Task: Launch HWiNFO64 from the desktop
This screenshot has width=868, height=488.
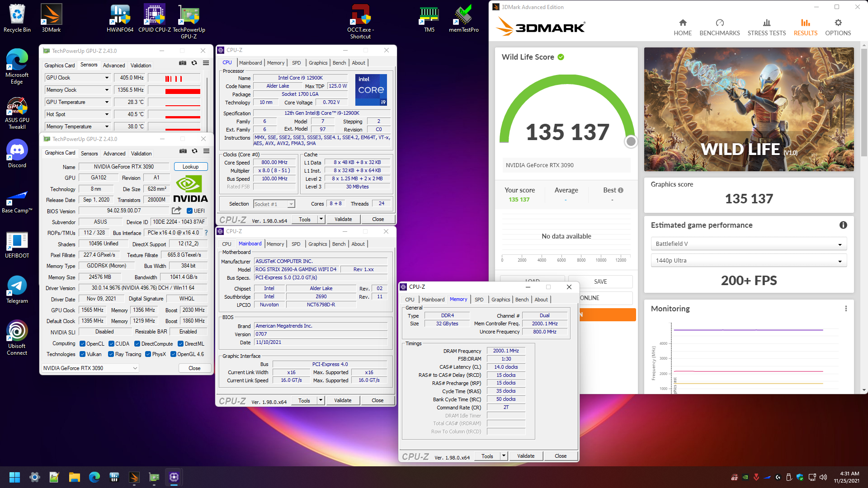Action: point(120,18)
